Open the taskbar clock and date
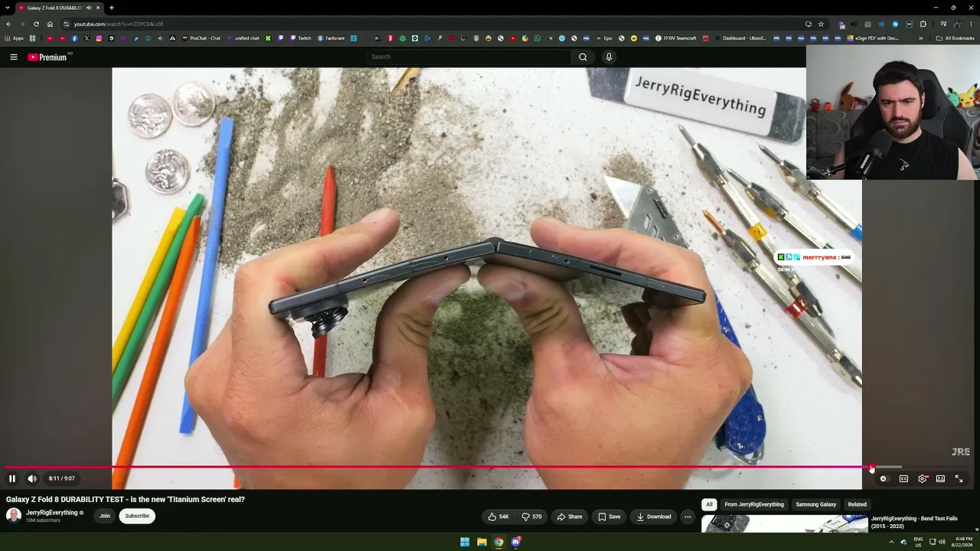980x551 pixels. [x=963, y=542]
